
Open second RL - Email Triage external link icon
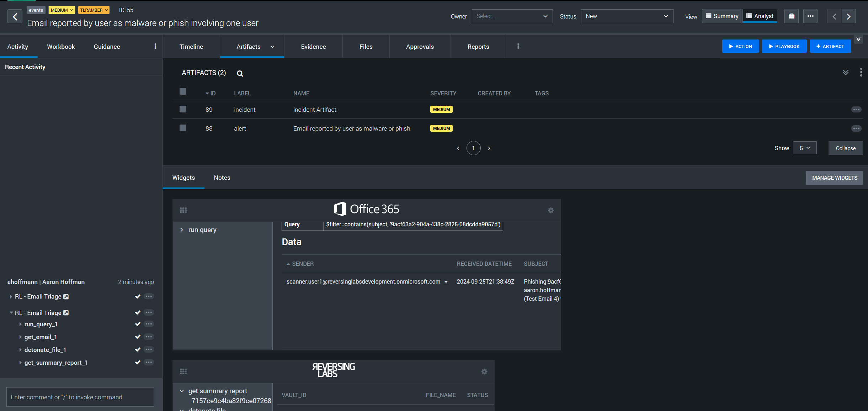66,313
